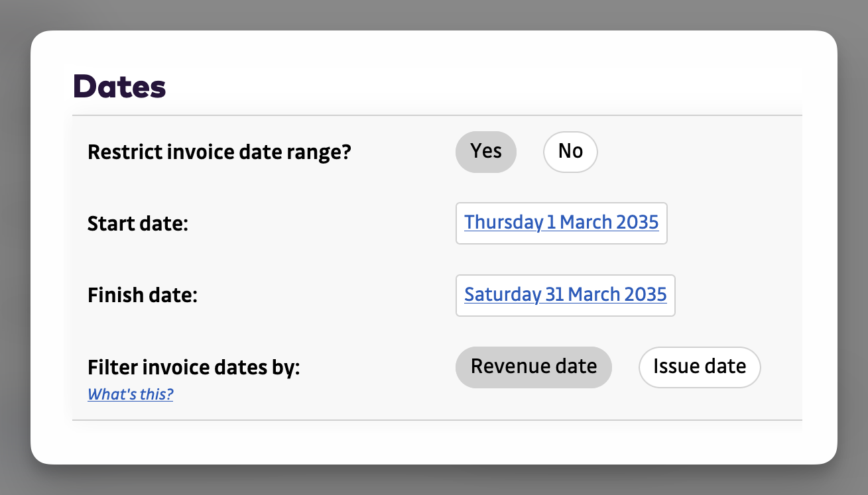Open the start date "Thursday 1 March 2035"
The image size is (868, 495).
pos(561,223)
